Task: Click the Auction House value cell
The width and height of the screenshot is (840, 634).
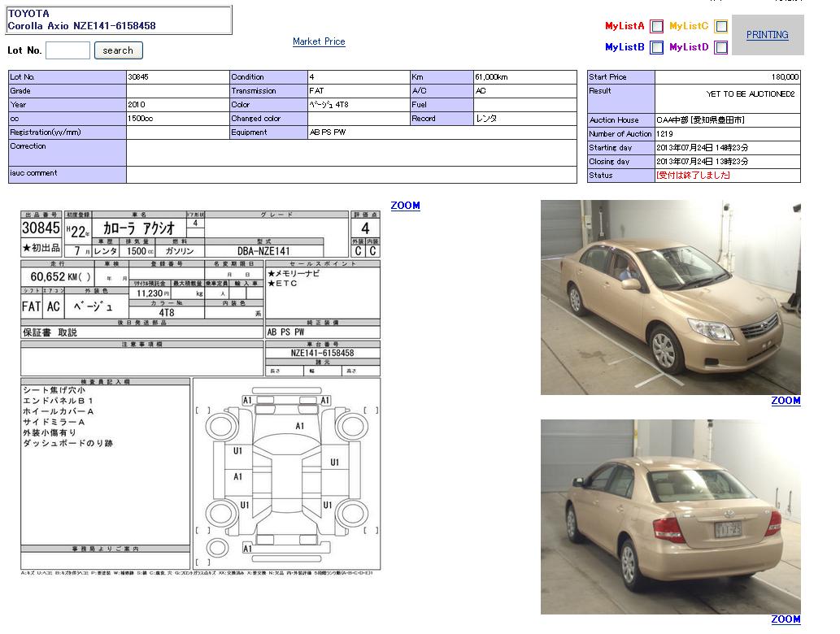Action: 727,120
